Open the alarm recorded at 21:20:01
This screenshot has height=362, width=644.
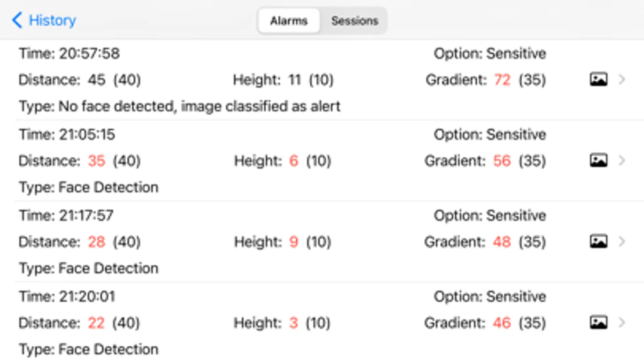click(67, 296)
